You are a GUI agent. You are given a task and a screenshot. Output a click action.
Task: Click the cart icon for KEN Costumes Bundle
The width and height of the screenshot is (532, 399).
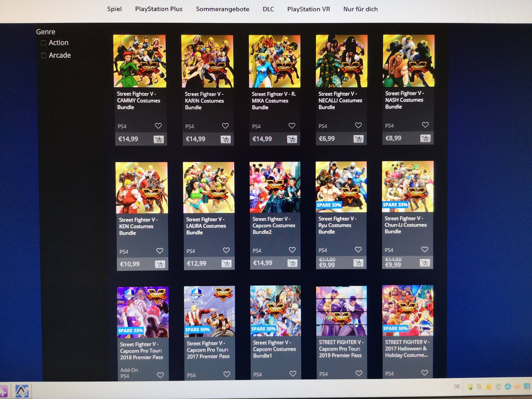(160, 264)
